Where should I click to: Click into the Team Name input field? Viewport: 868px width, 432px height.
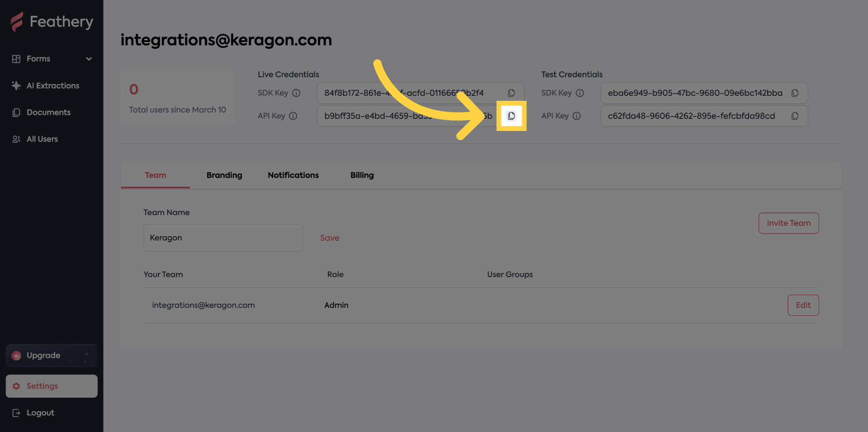tap(223, 238)
